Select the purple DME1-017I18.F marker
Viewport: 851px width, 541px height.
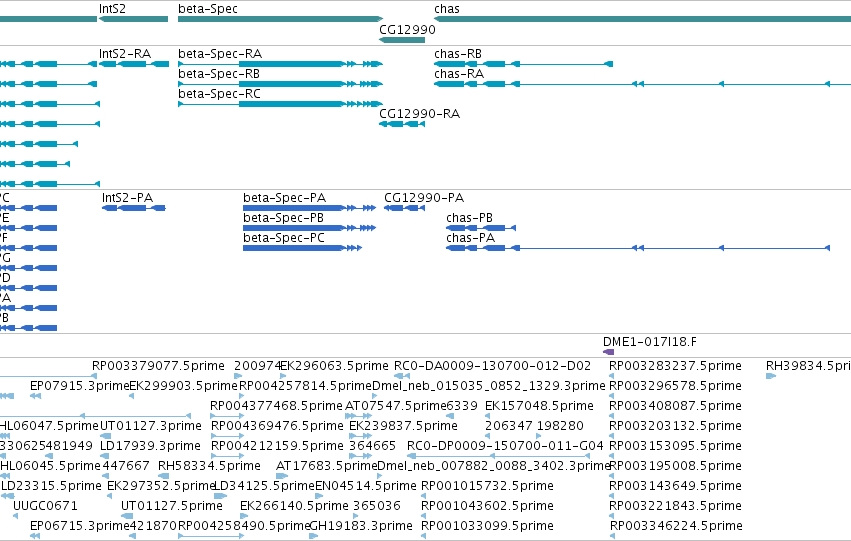tap(608, 352)
